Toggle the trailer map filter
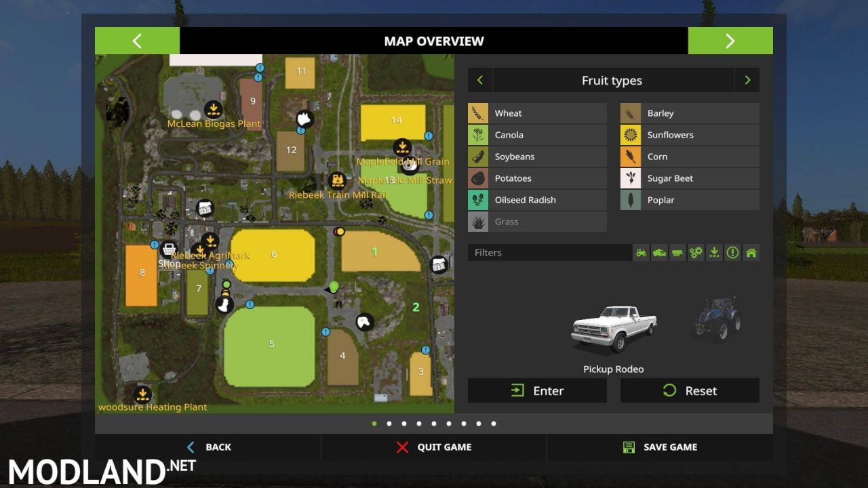868x488 pixels. click(x=677, y=253)
